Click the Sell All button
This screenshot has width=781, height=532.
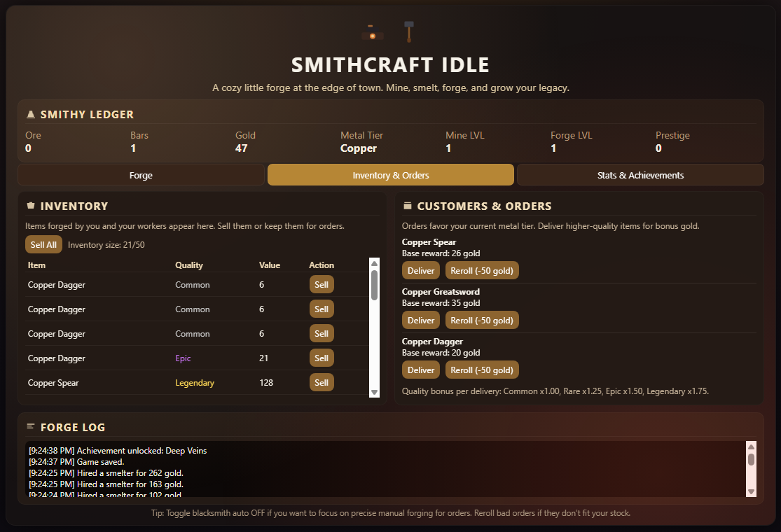coord(44,244)
